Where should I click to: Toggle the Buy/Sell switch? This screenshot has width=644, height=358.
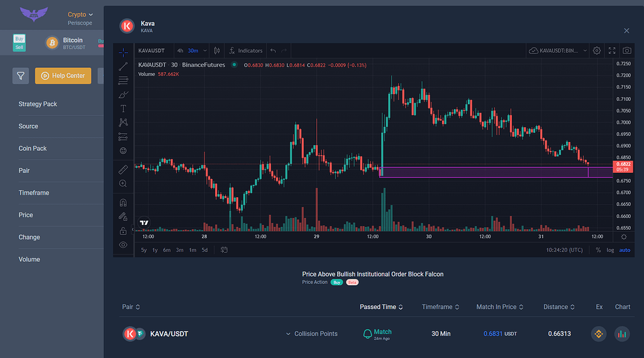(x=19, y=43)
